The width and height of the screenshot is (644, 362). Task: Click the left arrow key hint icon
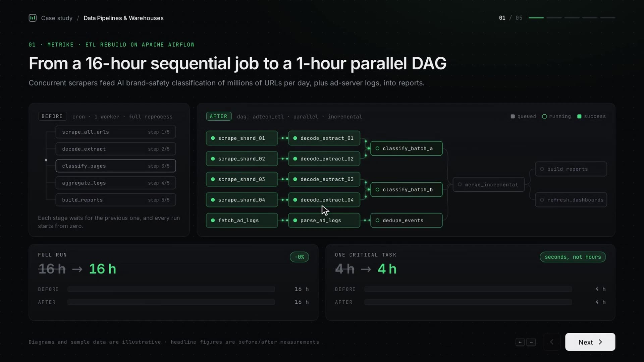pos(520,342)
